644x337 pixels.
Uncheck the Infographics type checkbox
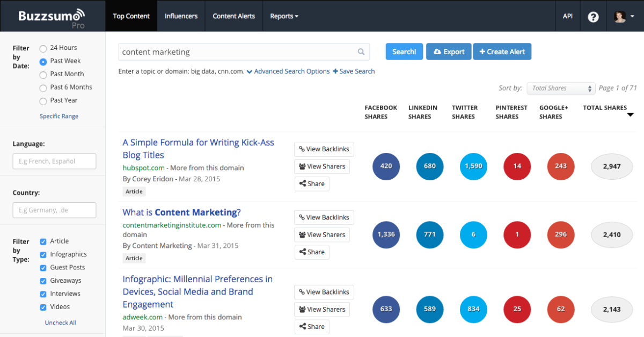[x=43, y=254]
